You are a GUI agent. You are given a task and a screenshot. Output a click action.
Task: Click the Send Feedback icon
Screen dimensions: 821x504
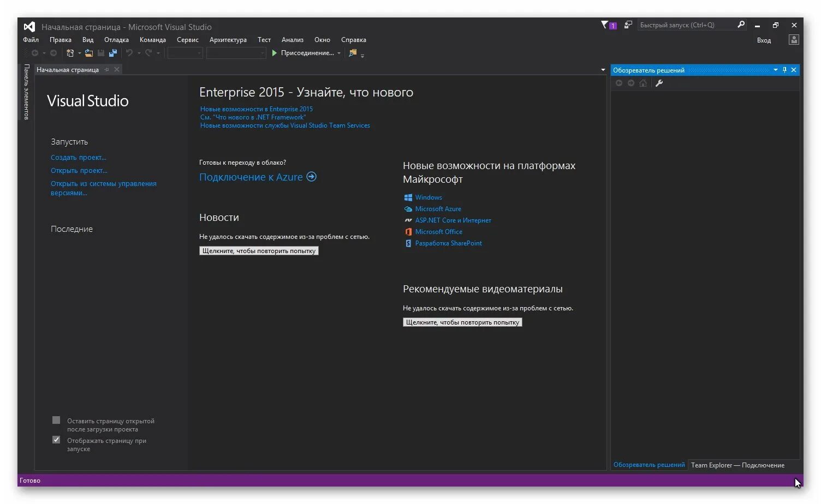click(x=628, y=25)
